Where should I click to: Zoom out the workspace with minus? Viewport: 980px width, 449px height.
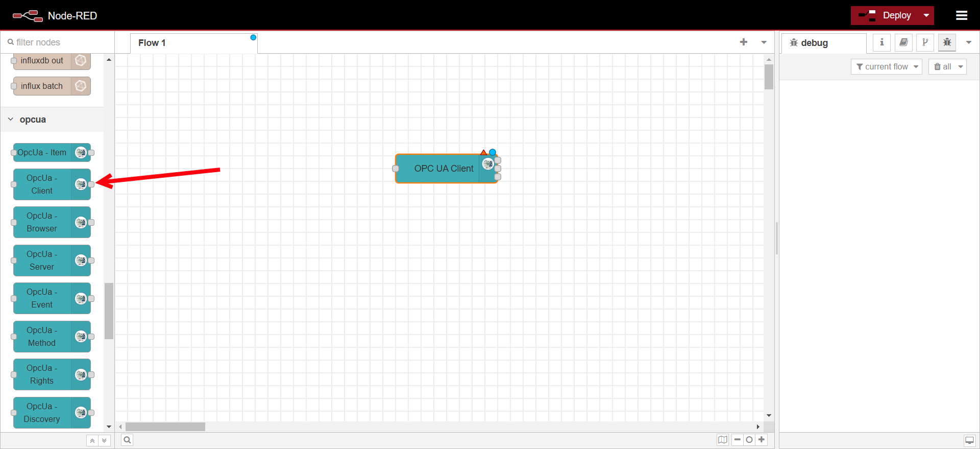(x=738, y=440)
